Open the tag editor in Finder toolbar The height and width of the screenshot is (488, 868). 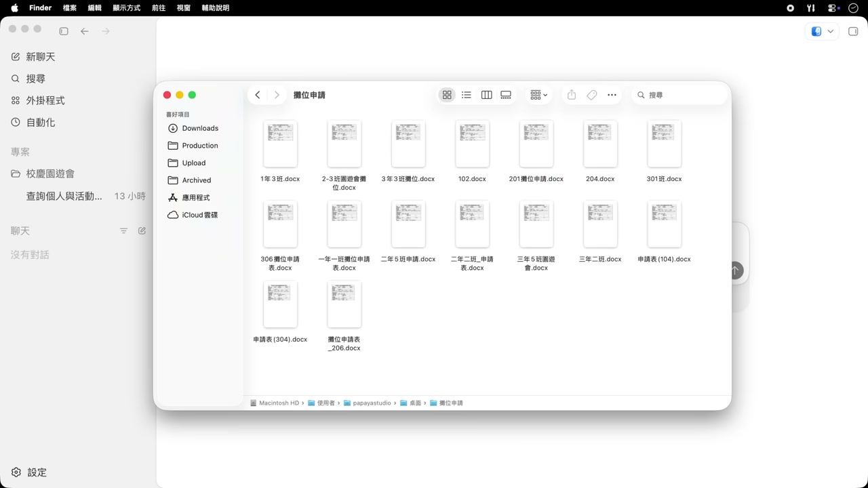(592, 95)
